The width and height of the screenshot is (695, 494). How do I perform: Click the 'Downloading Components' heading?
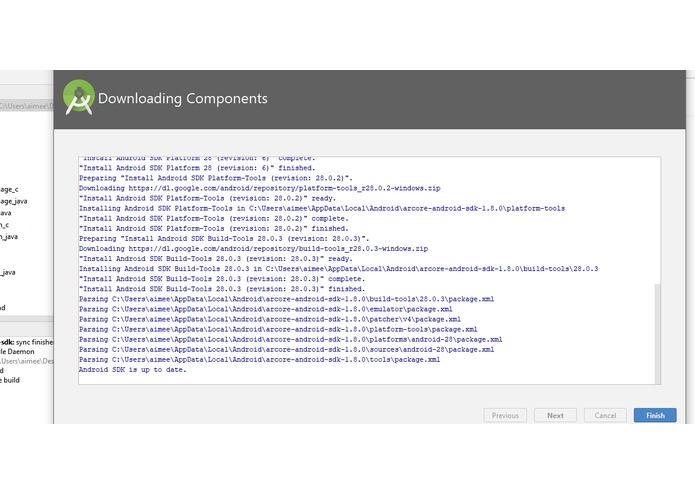tap(183, 98)
